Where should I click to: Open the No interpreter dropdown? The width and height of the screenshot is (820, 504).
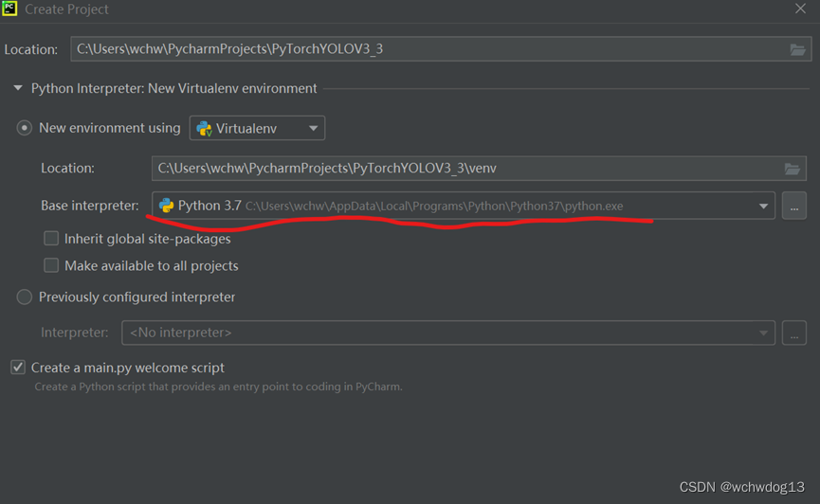click(447, 333)
